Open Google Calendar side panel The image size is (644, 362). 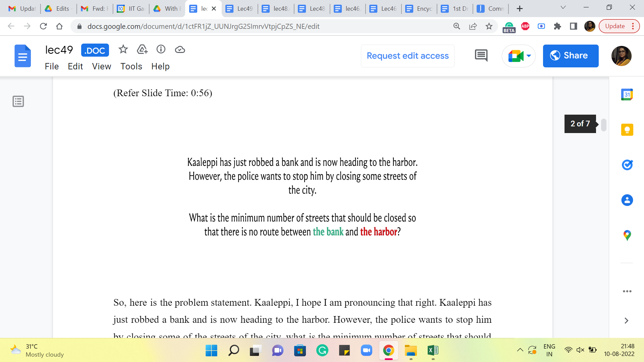pos(627,95)
